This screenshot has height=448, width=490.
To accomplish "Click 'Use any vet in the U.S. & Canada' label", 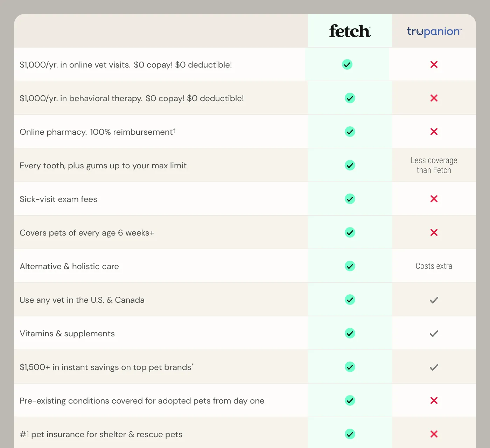I will (x=82, y=300).
